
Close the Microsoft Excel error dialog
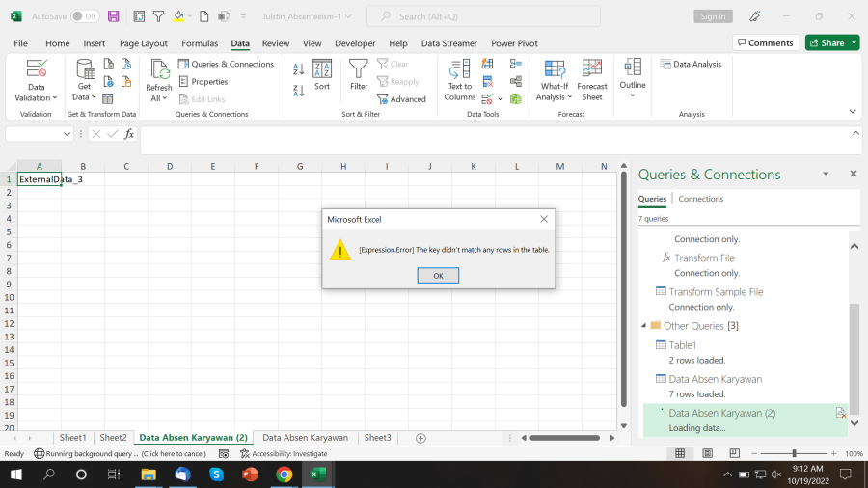click(x=544, y=219)
